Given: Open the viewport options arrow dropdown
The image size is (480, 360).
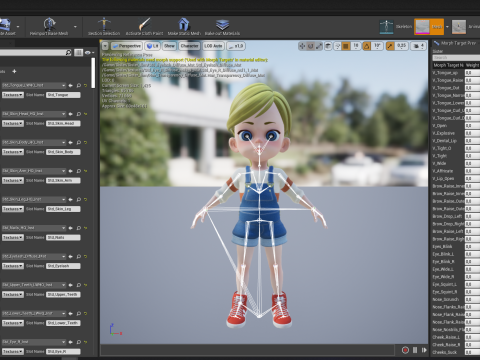Looking at the screenshot, I should [x=105, y=46].
